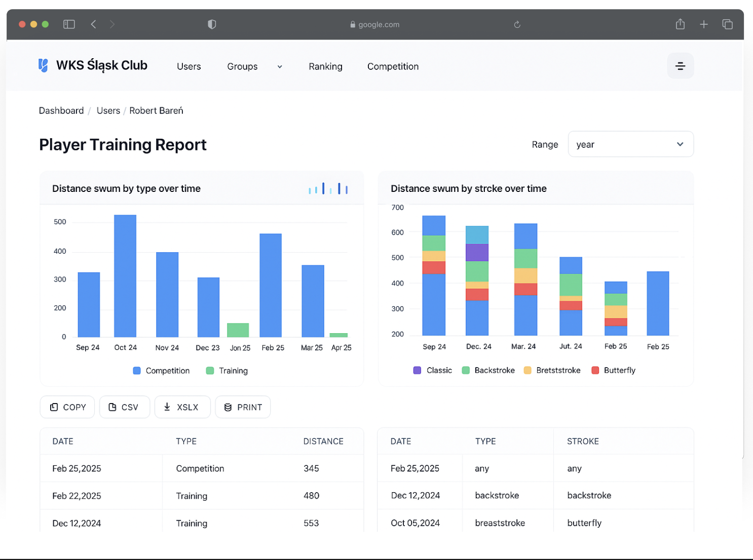The height and width of the screenshot is (560, 753).
Task: Sort by STROKE column header
Action: pyautogui.click(x=583, y=441)
